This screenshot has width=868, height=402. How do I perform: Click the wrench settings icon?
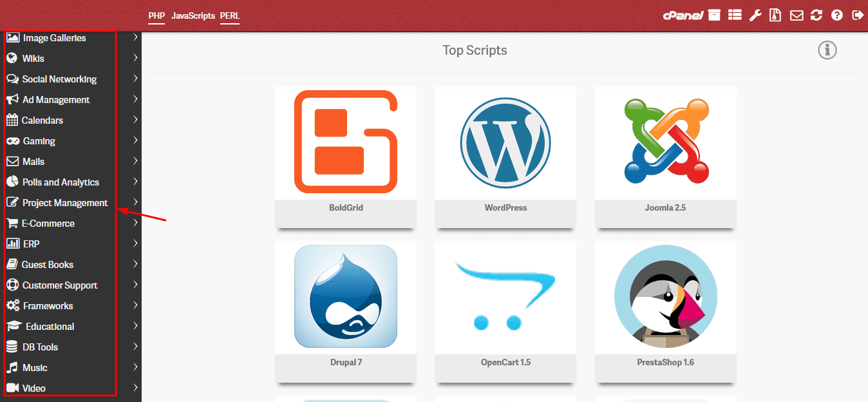pyautogui.click(x=755, y=15)
